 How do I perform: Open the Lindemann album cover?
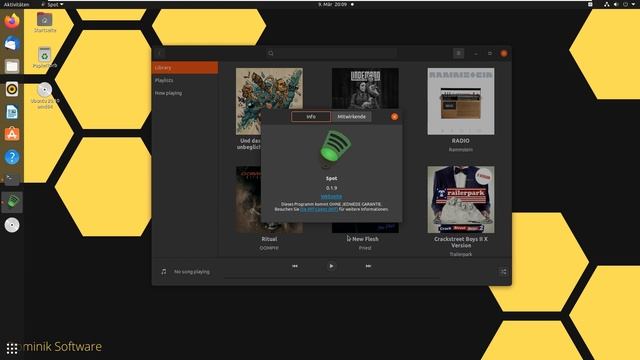coord(365,88)
